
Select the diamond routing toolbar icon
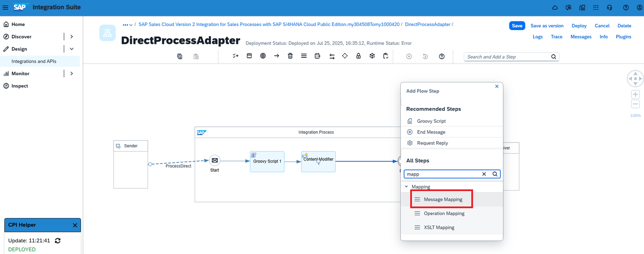click(345, 56)
